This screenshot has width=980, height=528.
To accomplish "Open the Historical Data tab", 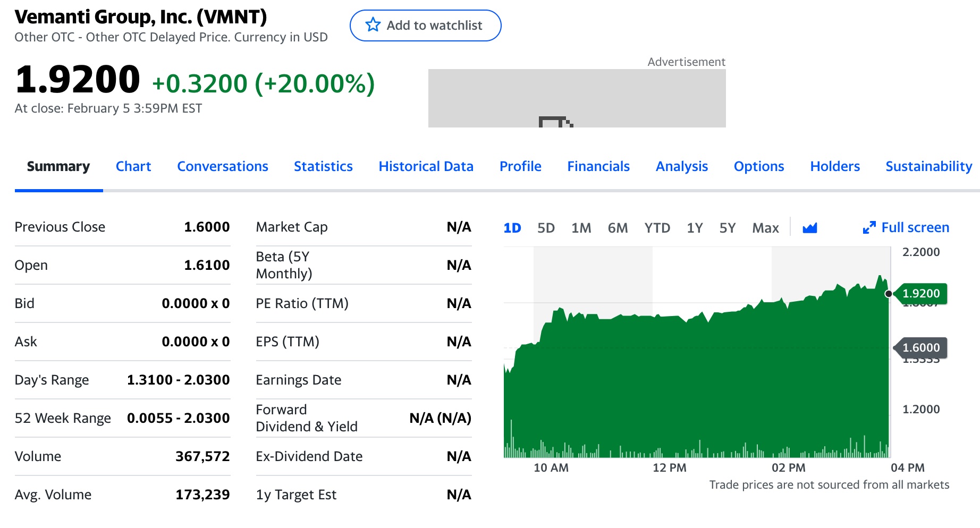I will click(426, 166).
